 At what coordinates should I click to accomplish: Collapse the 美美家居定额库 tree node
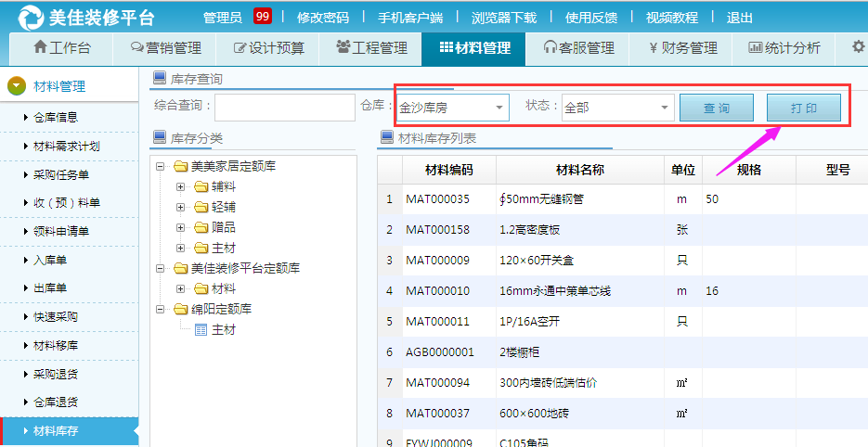(x=160, y=167)
